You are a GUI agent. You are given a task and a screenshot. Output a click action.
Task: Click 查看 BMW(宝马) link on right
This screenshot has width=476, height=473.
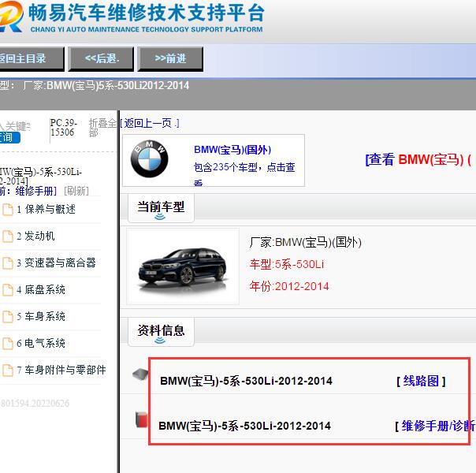coord(419,159)
